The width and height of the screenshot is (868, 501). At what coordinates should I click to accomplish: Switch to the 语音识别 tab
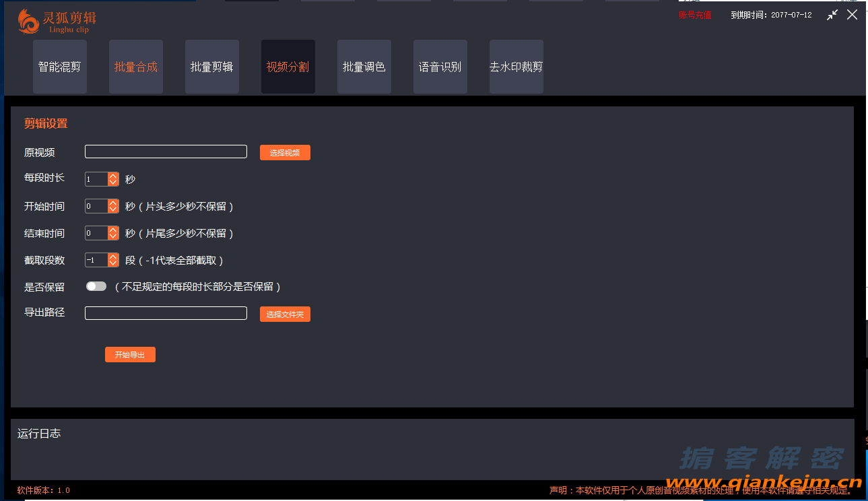pos(440,67)
